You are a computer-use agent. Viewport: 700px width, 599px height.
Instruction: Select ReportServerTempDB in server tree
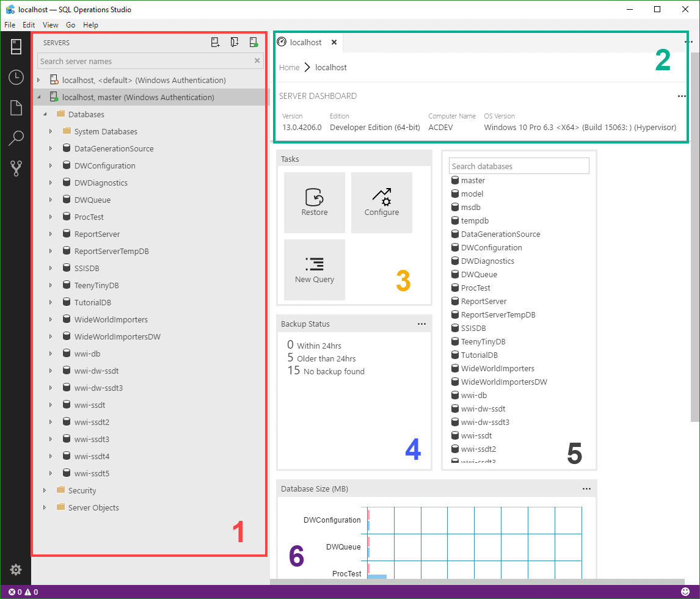112,251
